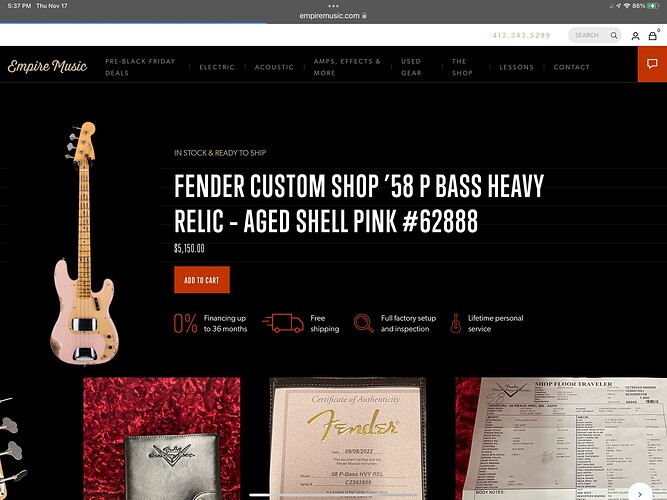Open the Certificate of Authenticity thumbnail

point(348,439)
